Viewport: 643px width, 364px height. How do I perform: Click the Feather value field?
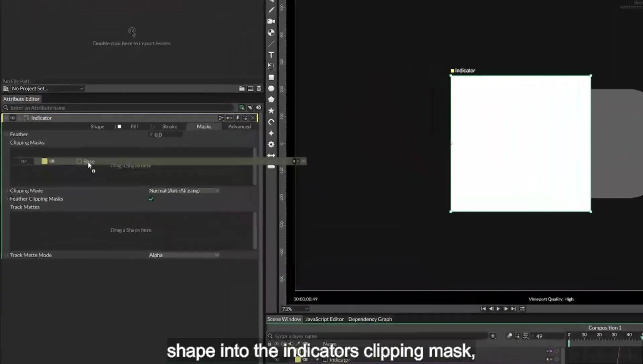166,134
